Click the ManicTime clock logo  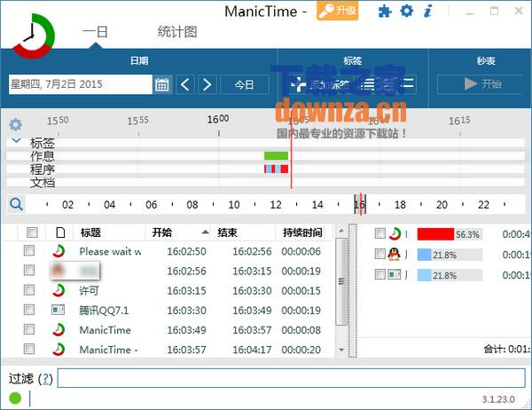pos(34,36)
